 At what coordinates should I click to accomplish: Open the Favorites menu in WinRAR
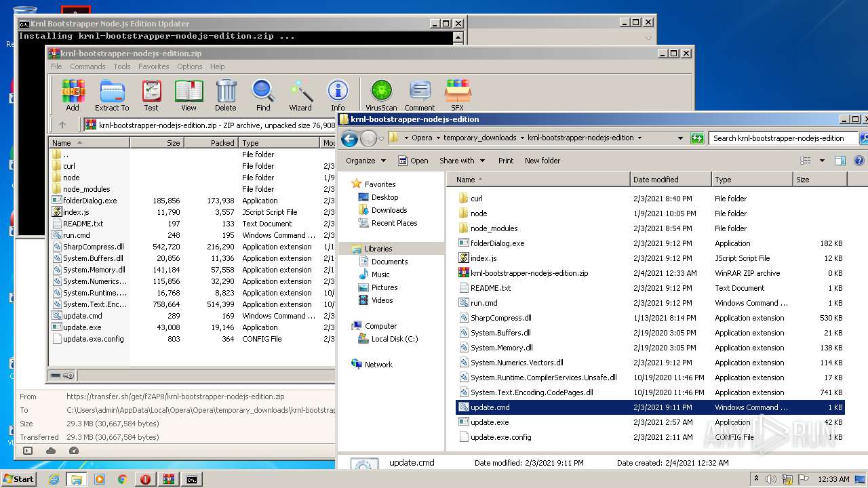[154, 66]
